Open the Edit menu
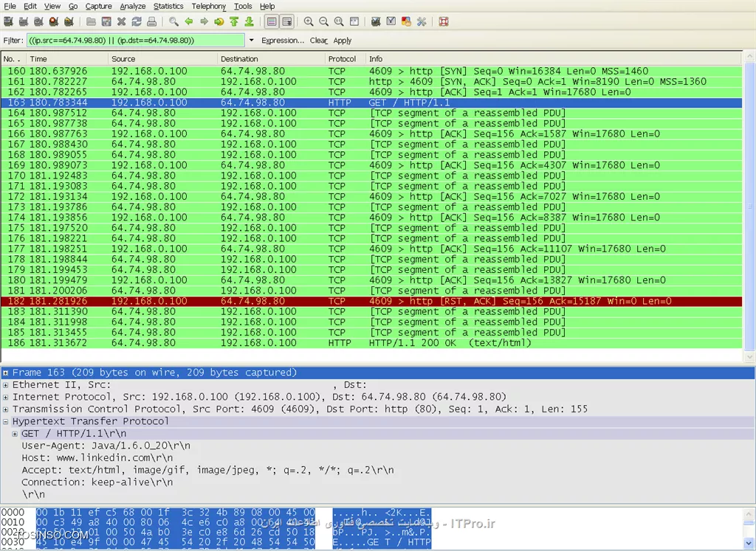The width and height of the screenshot is (756, 551). (x=30, y=6)
